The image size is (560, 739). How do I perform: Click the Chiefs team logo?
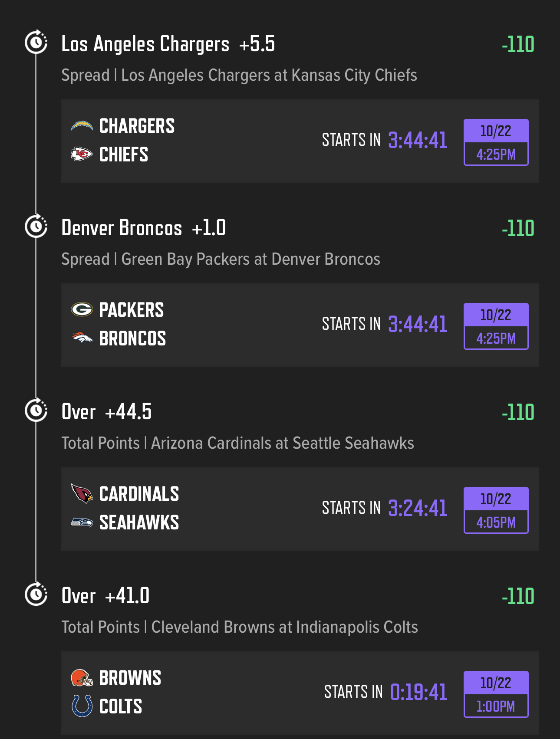click(82, 154)
